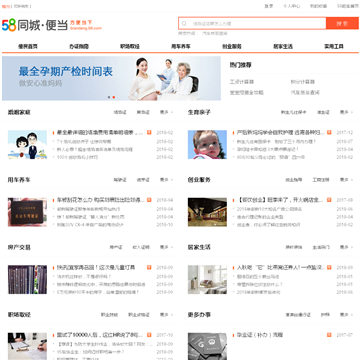Open 职场取经 in the navigation menu

(x=130, y=46)
